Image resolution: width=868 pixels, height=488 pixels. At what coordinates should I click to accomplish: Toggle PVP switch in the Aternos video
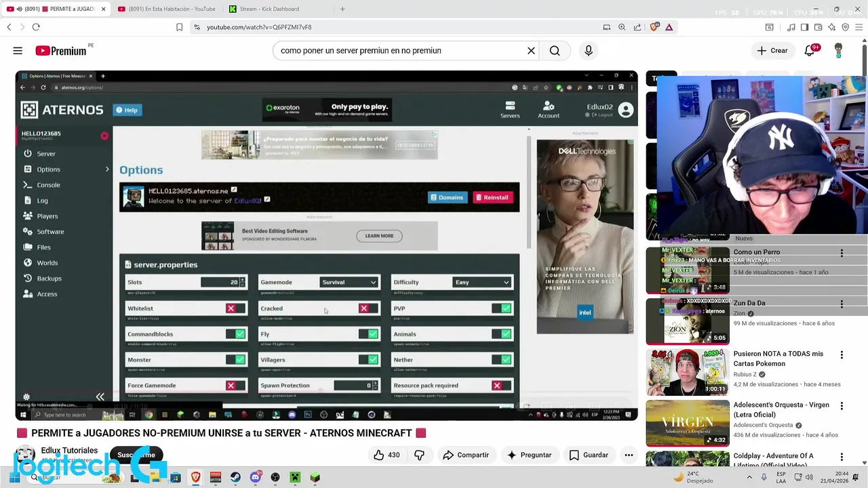[502, 308]
